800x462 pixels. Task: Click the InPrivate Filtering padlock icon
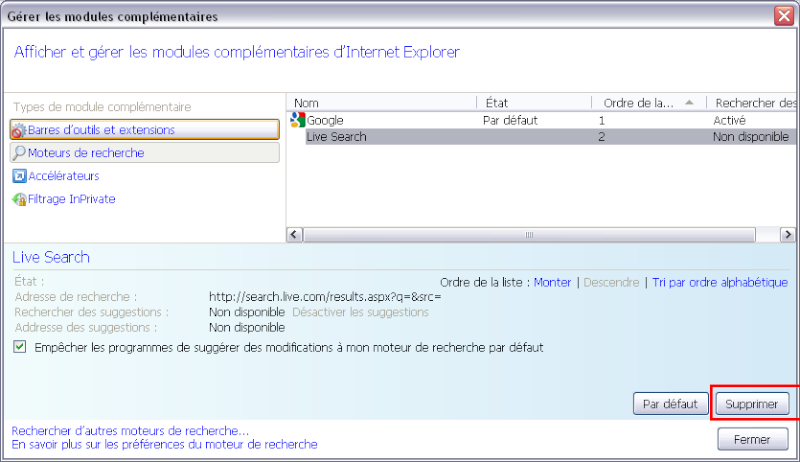[x=19, y=199]
